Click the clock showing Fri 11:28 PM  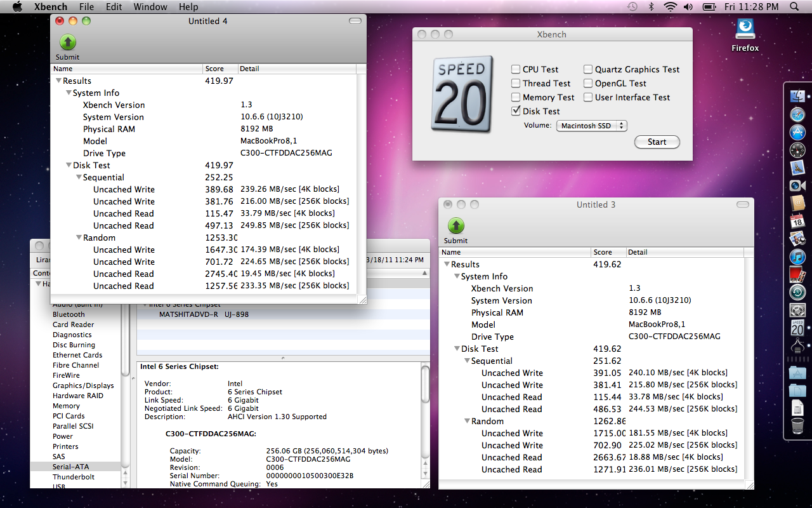[751, 6]
